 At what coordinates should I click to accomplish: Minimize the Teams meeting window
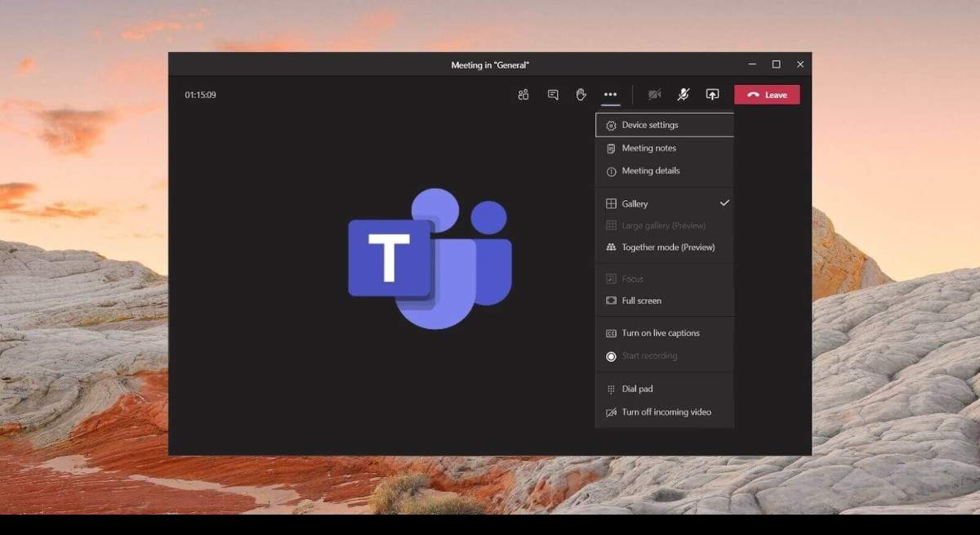pyautogui.click(x=751, y=65)
